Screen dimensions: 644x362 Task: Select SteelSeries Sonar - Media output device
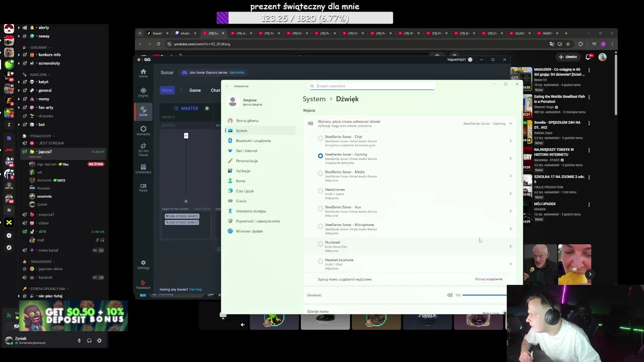tap(320, 173)
